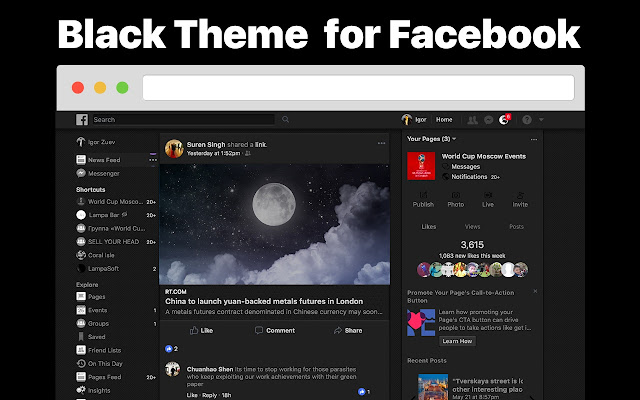The height and width of the screenshot is (400, 640).
Task: Click the Friend Lists icon
Action: click(x=81, y=350)
